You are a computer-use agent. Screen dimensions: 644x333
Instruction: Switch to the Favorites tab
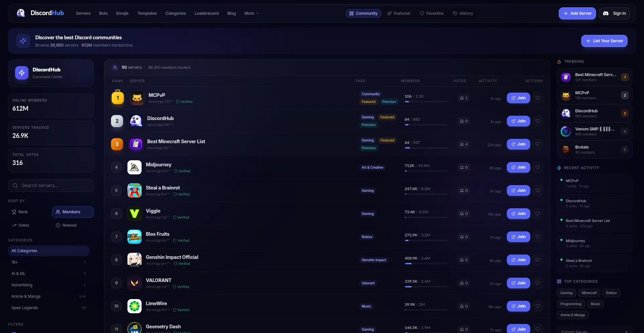point(432,13)
